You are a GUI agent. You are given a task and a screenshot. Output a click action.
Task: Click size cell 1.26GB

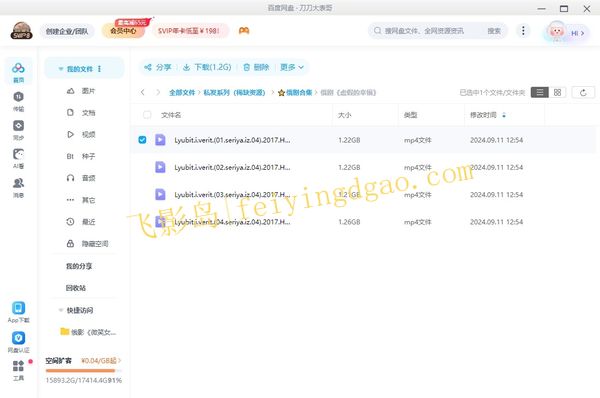(349, 222)
